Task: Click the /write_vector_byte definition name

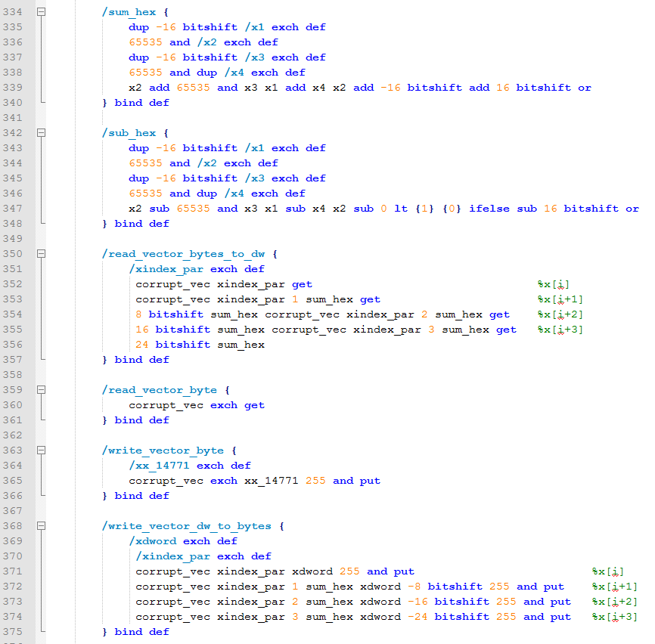Action: [163, 450]
